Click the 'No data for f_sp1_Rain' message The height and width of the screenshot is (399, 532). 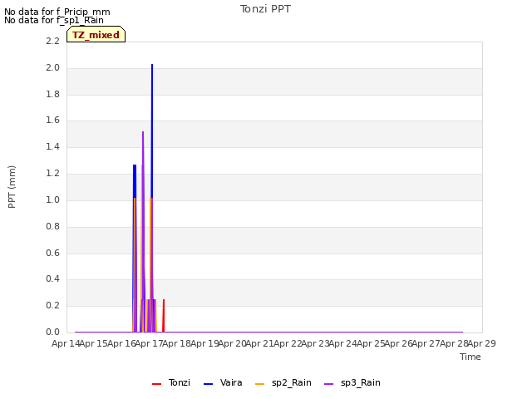click(54, 20)
